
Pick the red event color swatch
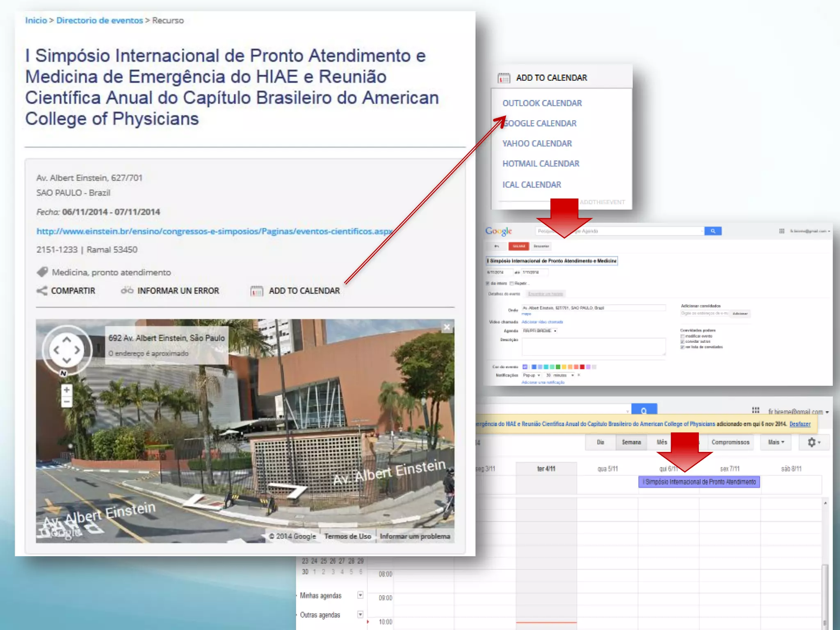point(582,367)
